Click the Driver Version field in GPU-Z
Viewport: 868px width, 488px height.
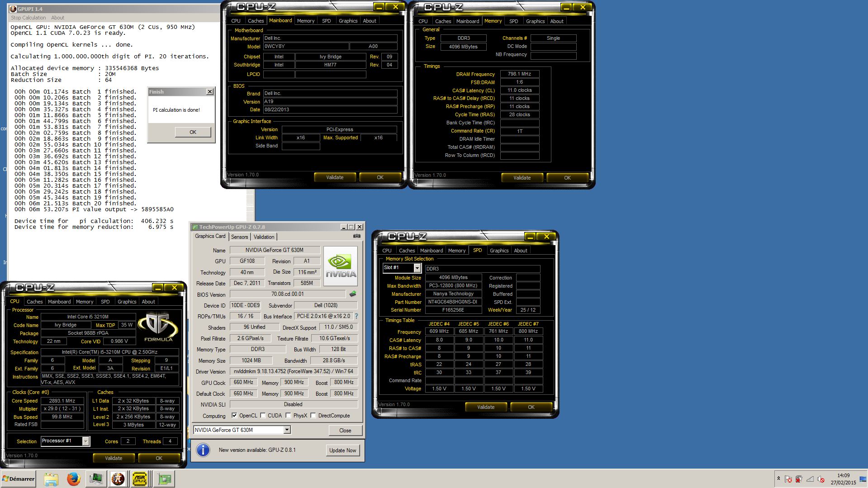pos(294,371)
